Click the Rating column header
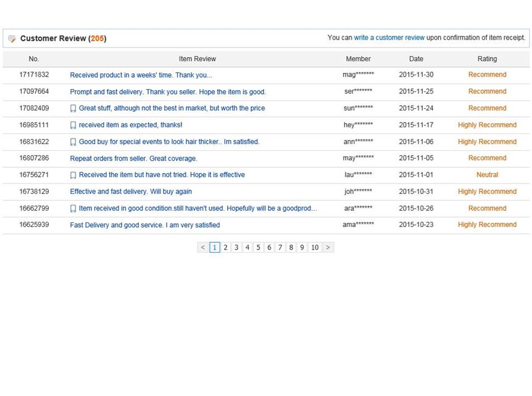532x396 pixels. [487, 59]
